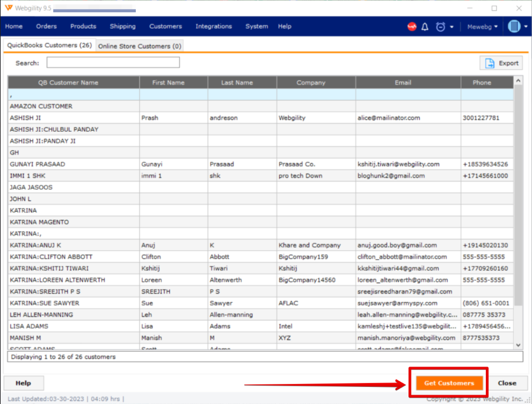Click the Export button label
Screen dimensions: 532x404
509,63
